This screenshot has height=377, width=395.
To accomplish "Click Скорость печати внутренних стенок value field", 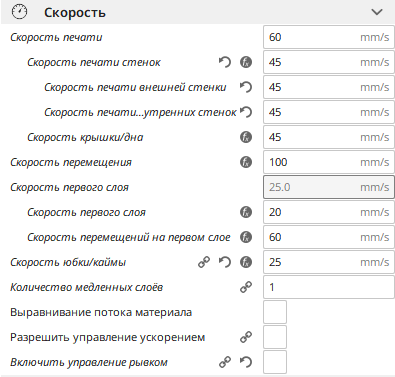I will point(329,112).
